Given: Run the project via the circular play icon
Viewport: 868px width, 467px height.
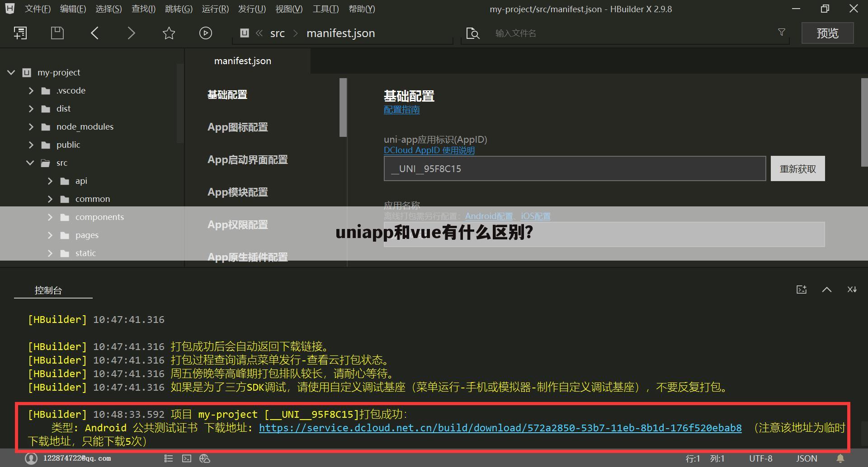Looking at the screenshot, I should click(x=205, y=33).
